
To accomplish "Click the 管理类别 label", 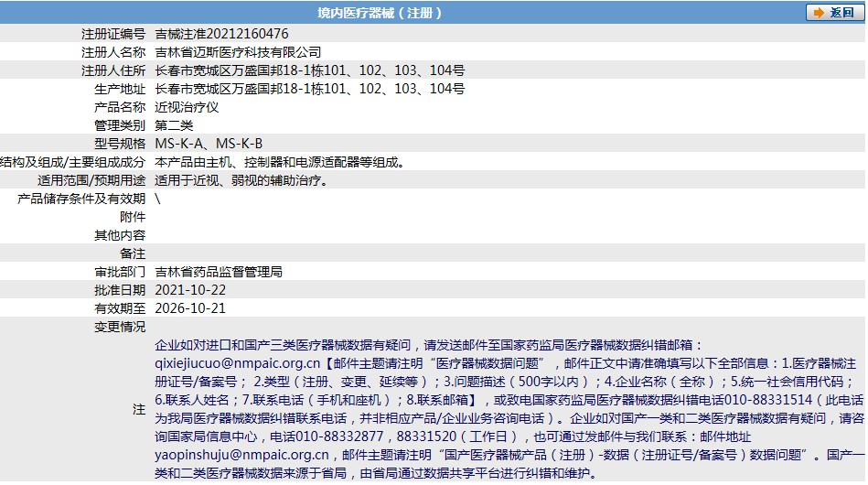I will (x=120, y=125).
